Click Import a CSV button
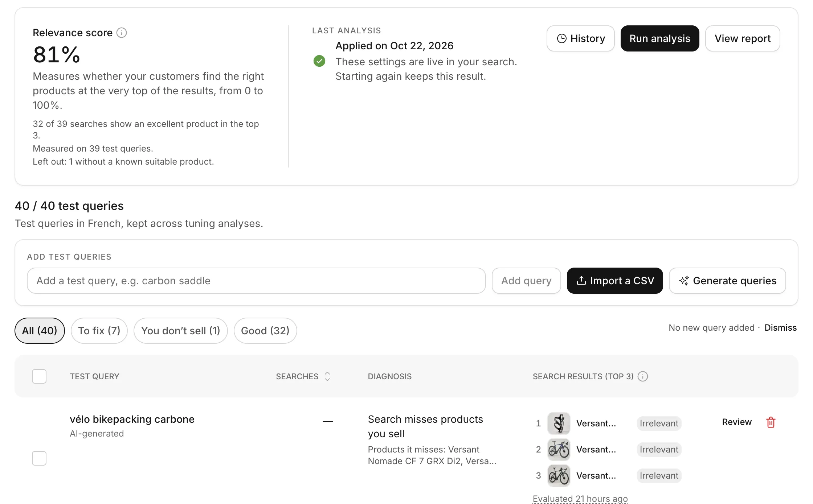 point(615,281)
